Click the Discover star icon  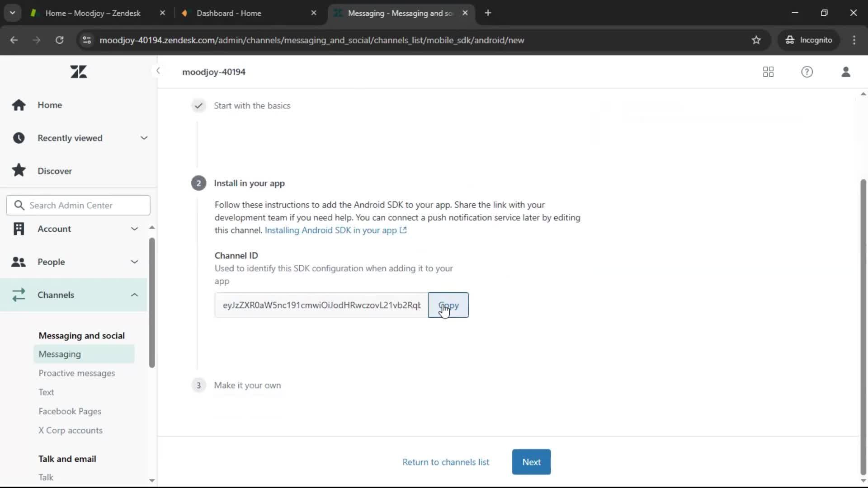click(x=19, y=170)
